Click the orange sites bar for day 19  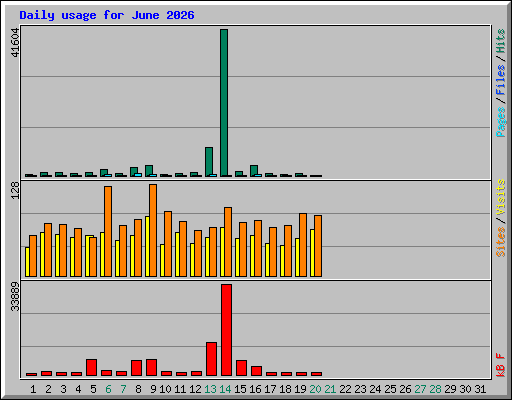pos(303,245)
